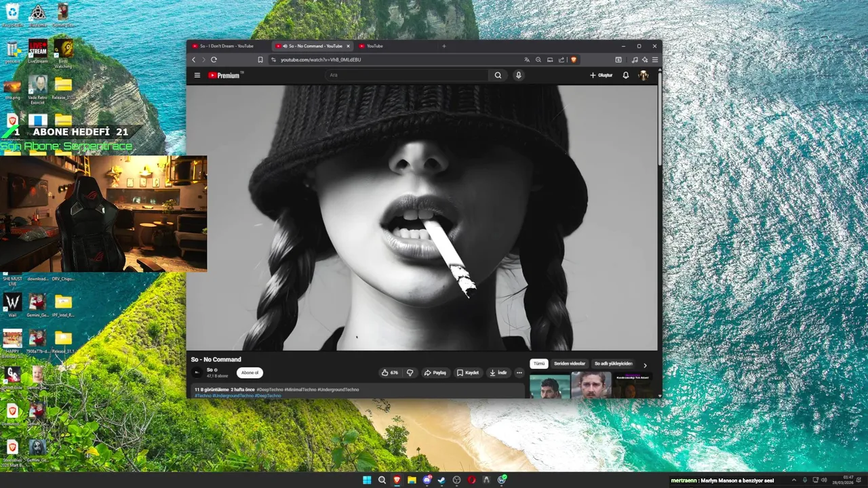
Task: Open first recommended video thumbnail
Action: point(549,385)
